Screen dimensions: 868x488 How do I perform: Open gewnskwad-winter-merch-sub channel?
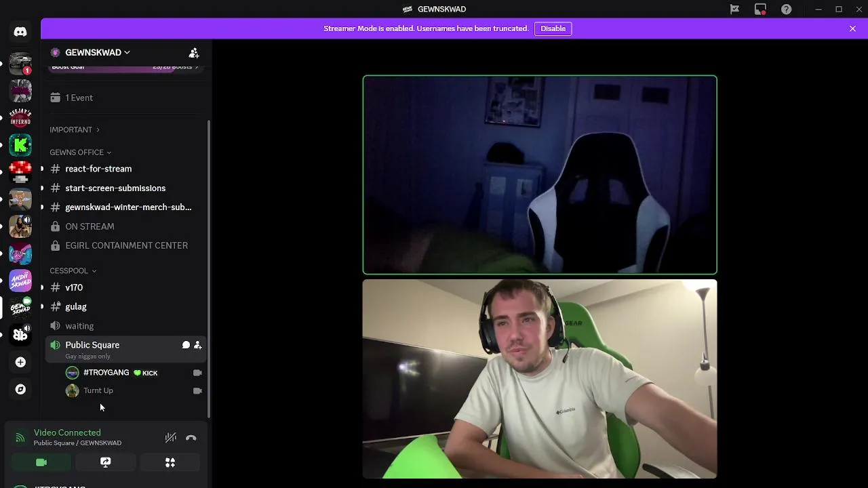[x=126, y=207]
